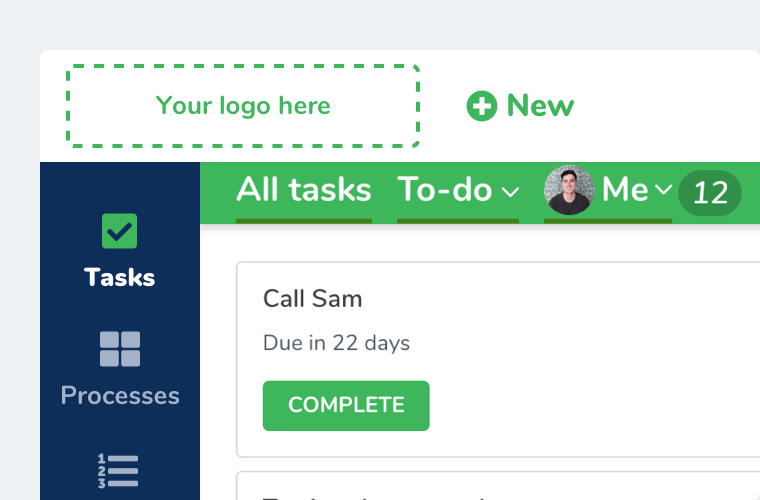
Task: Click the chevron next to To-do
Action: pyautogui.click(x=510, y=192)
